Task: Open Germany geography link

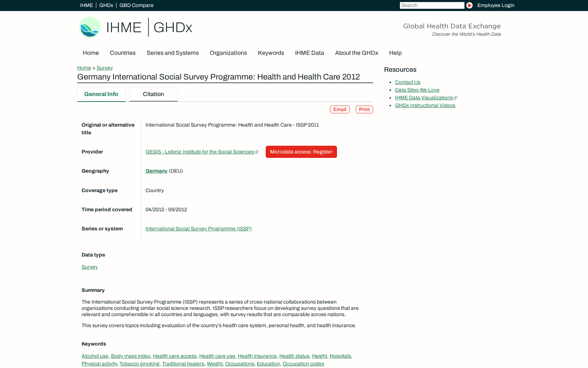Action: tap(157, 171)
